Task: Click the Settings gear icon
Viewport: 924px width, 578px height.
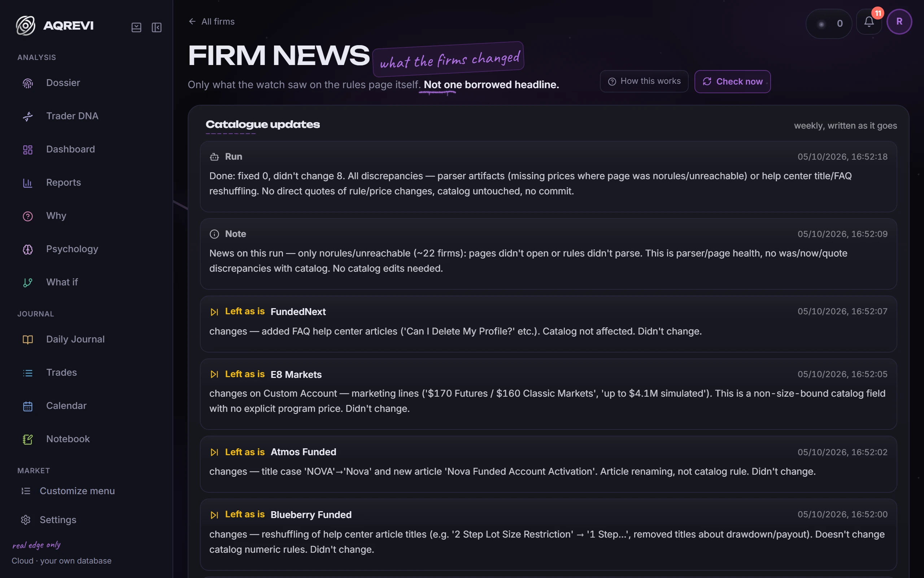Action: pyautogui.click(x=26, y=520)
